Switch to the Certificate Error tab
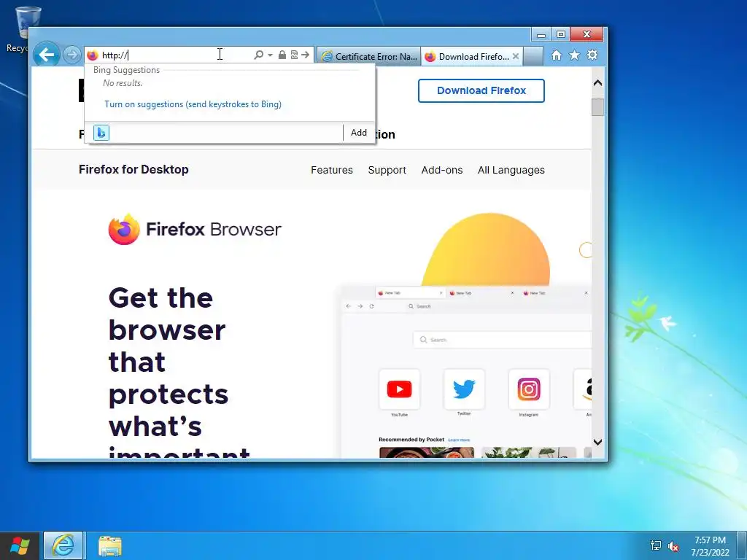 (369, 56)
